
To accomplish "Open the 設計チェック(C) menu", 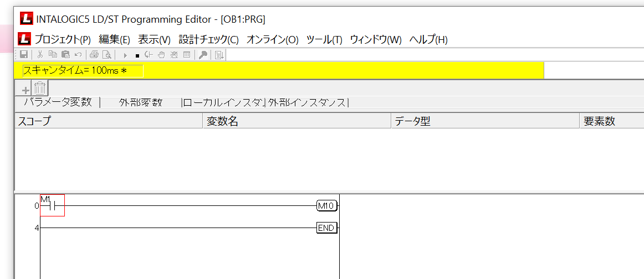I will (208, 39).
